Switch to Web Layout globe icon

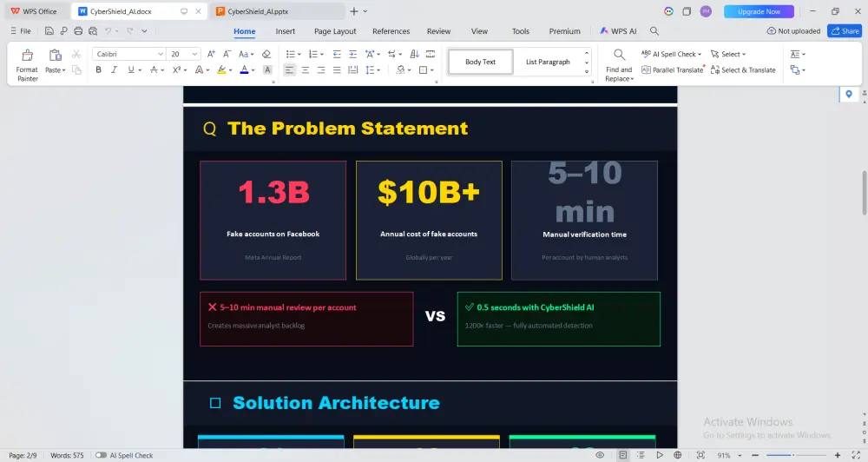click(678, 455)
